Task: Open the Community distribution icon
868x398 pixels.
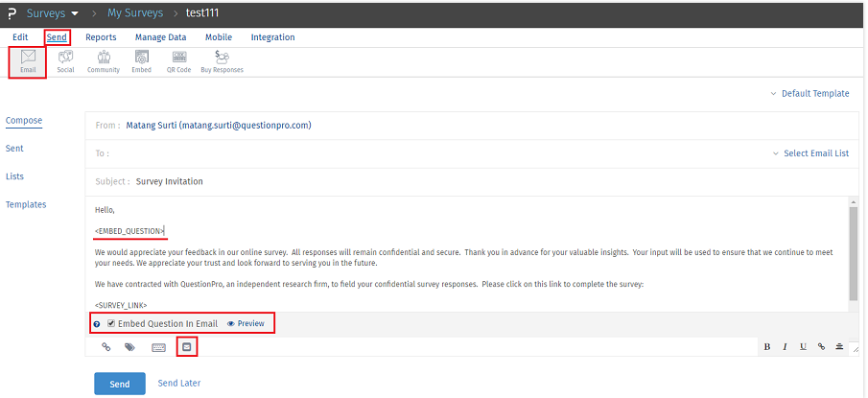Action: click(x=104, y=61)
